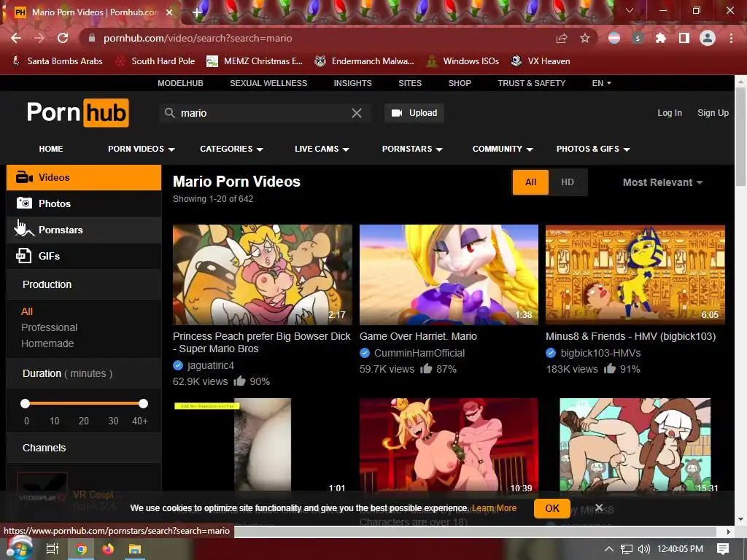This screenshot has width=747, height=560.
Task: Filter production by Professional
Action: [x=49, y=327]
